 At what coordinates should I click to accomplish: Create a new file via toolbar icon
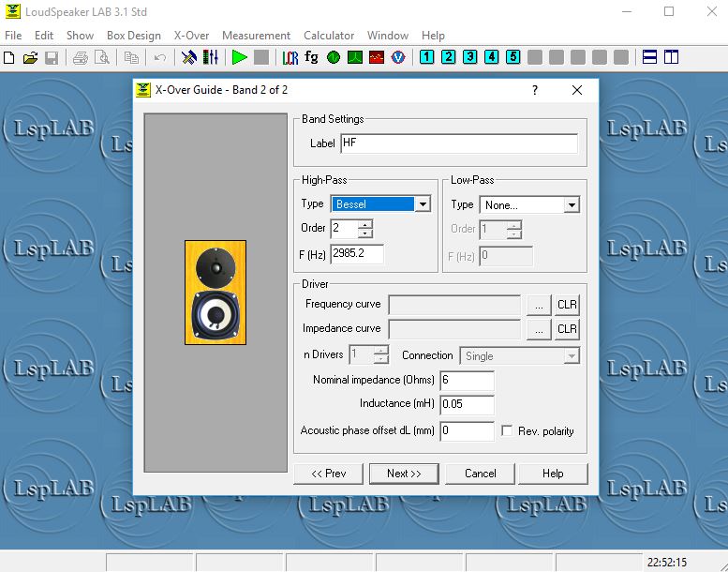[8, 57]
